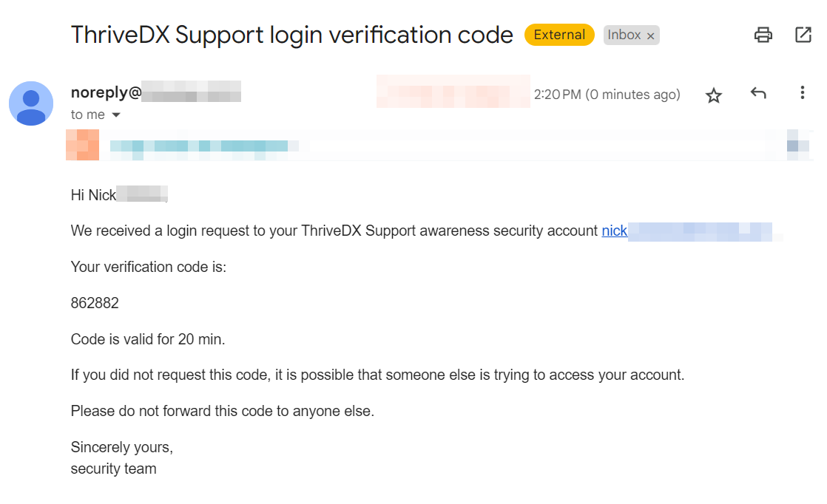Open the three-dot More options menu
Screen dimensions: 827x504
tap(802, 92)
